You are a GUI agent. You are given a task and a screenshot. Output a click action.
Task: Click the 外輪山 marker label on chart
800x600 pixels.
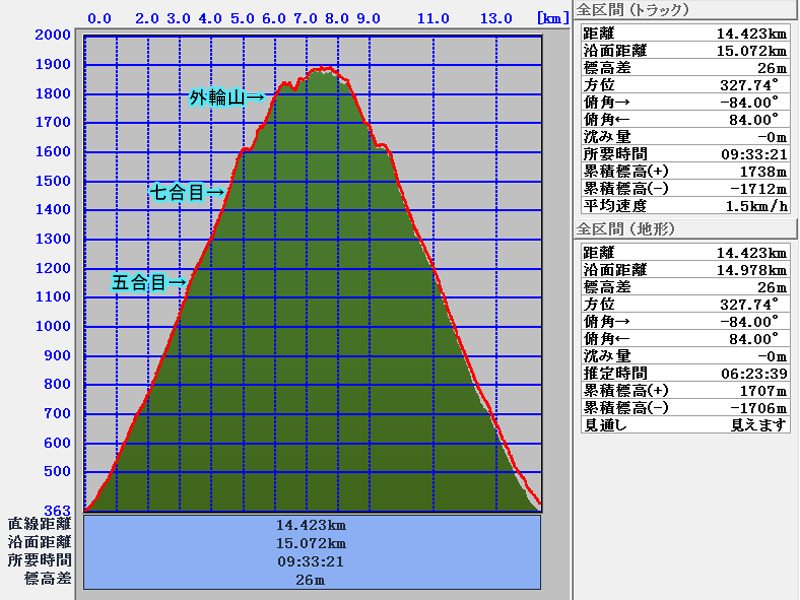point(226,97)
